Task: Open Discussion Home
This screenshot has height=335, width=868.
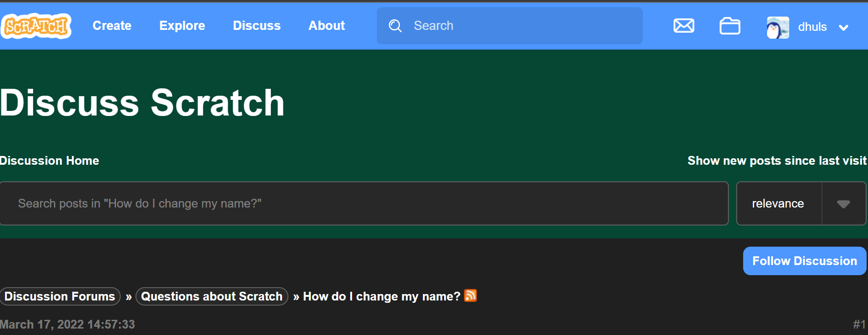Action: coord(49,160)
